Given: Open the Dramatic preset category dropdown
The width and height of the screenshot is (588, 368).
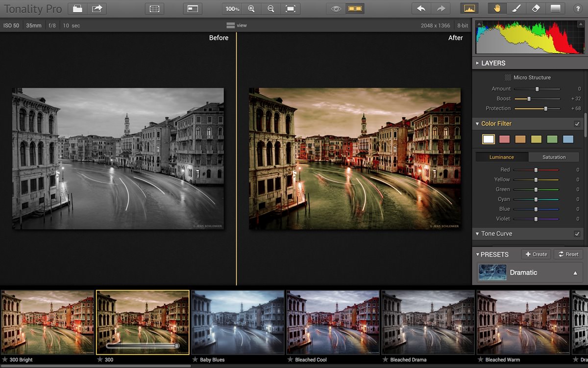Looking at the screenshot, I should click(530, 272).
